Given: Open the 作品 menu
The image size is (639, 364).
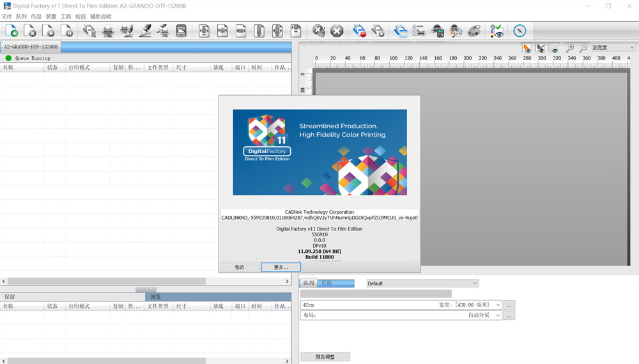Looking at the screenshot, I should [36, 17].
